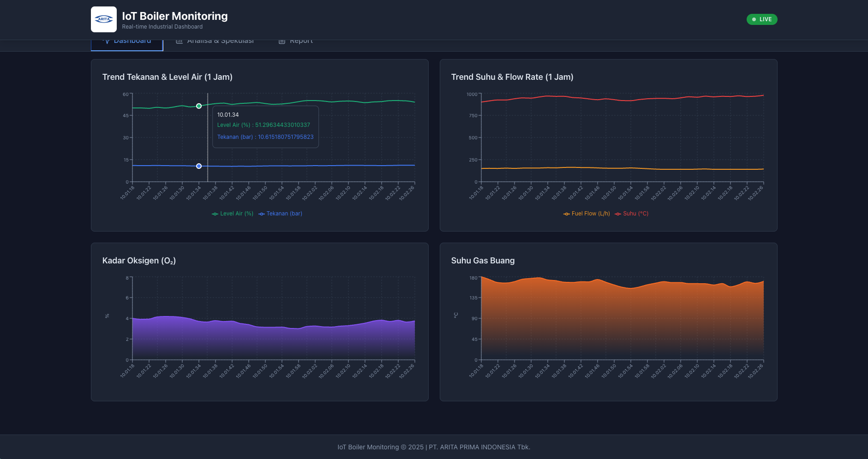Image resolution: width=868 pixels, height=459 pixels.
Task: Toggle the Level Air (%) legend label
Action: [x=237, y=214]
